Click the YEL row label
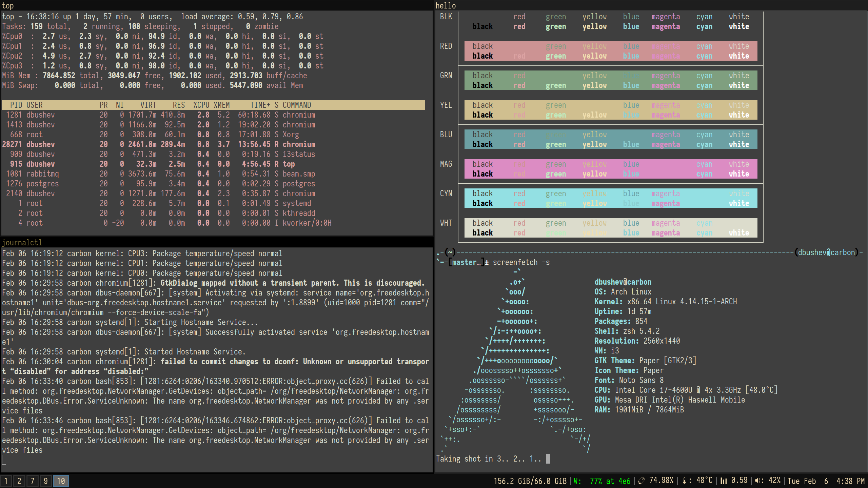Screen dimensions: 868x488 [446, 105]
